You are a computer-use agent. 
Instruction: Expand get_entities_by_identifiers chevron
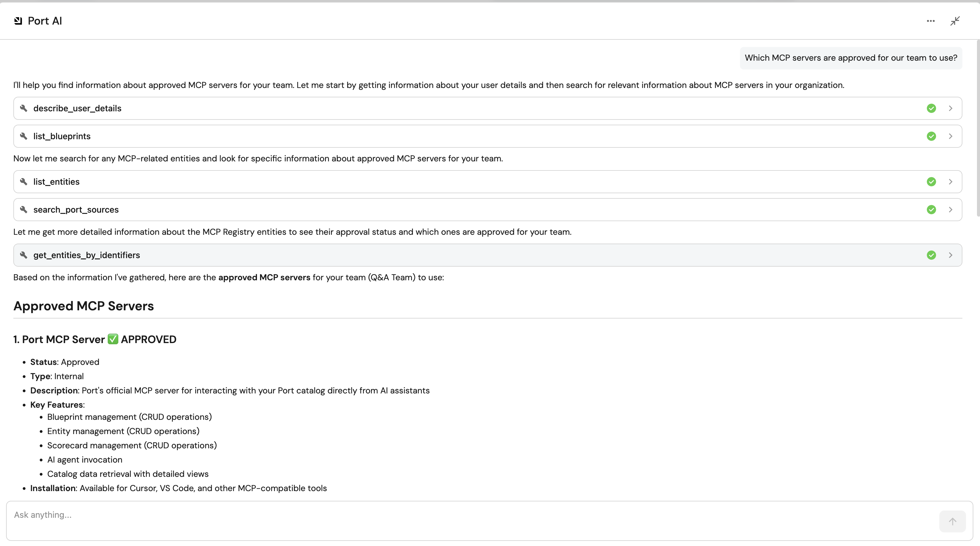pos(950,255)
